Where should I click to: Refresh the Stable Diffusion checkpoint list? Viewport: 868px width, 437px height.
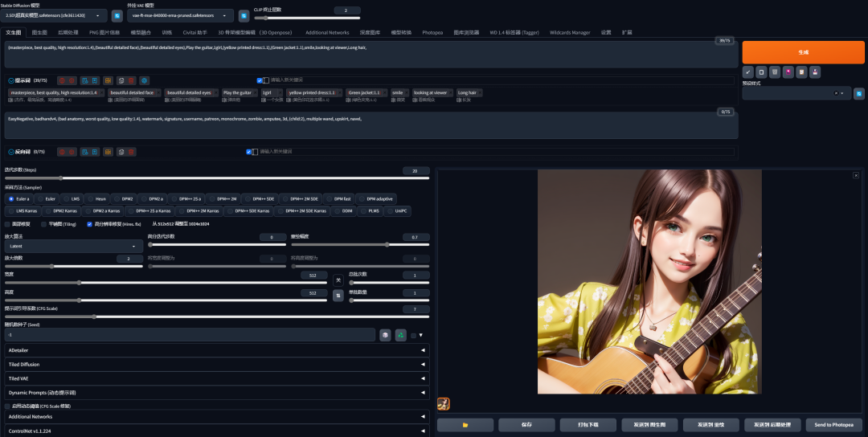(117, 15)
